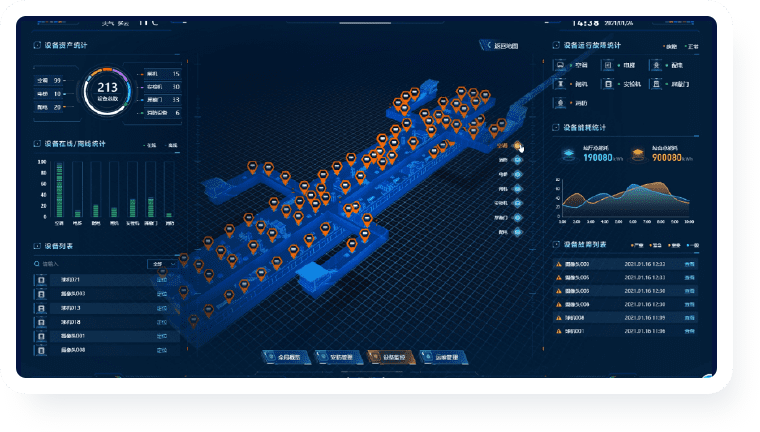Select the 消防 fire protection icon
This screenshot has height=432, width=760.
(x=560, y=103)
